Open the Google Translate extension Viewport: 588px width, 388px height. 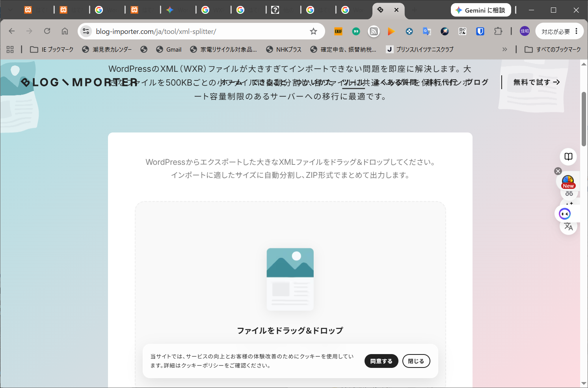click(427, 31)
